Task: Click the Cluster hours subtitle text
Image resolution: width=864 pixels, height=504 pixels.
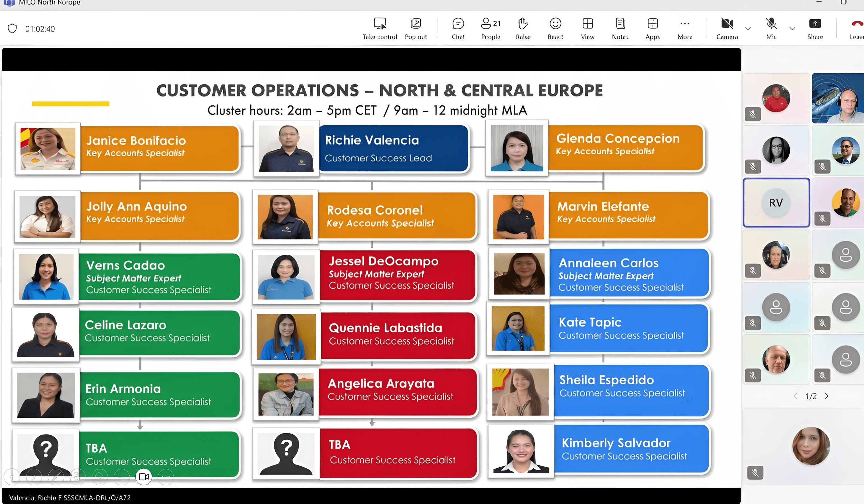Action: coord(367,110)
